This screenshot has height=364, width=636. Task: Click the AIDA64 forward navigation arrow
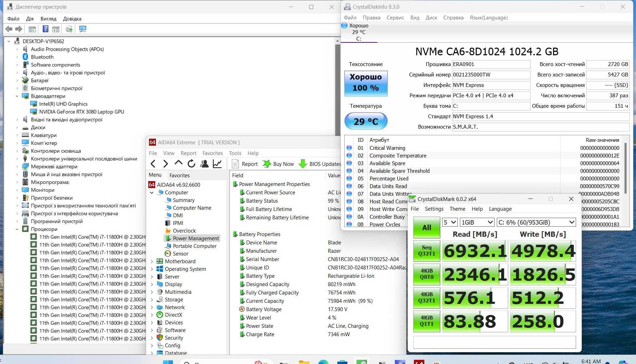(x=166, y=164)
